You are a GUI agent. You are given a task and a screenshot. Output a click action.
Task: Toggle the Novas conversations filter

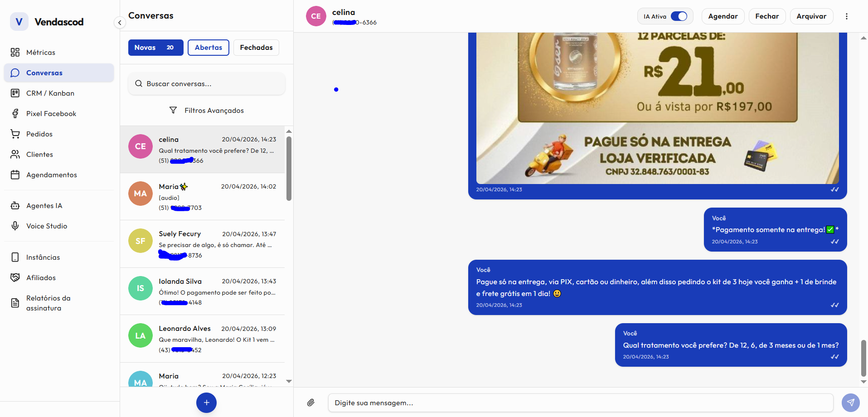(155, 47)
